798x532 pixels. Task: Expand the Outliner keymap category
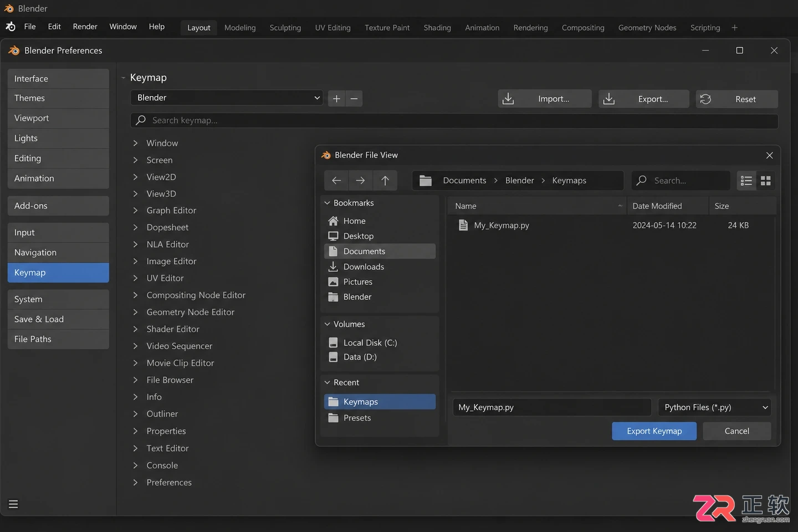tap(135, 414)
